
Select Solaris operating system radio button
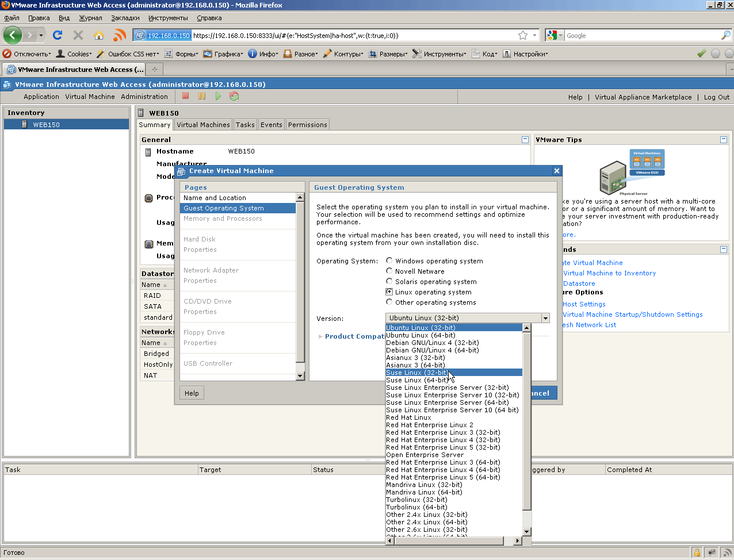(x=389, y=281)
